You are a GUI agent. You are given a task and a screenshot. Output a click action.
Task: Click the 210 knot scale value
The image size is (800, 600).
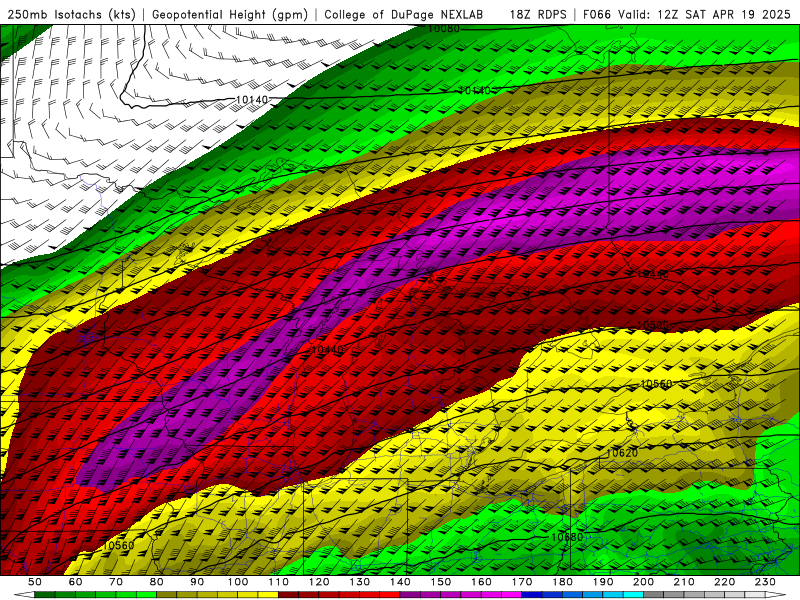pos(684,582)
